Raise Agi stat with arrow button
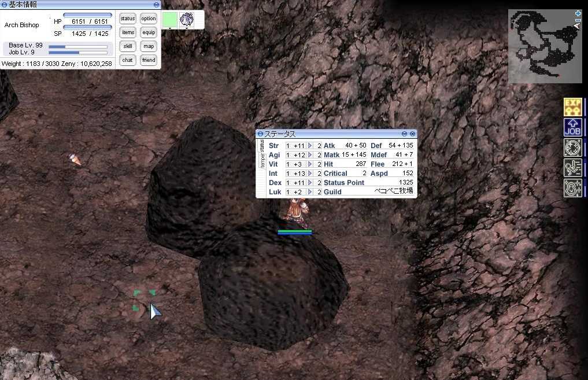This screenshot has height=380, width=588. (x=310, y=155)
